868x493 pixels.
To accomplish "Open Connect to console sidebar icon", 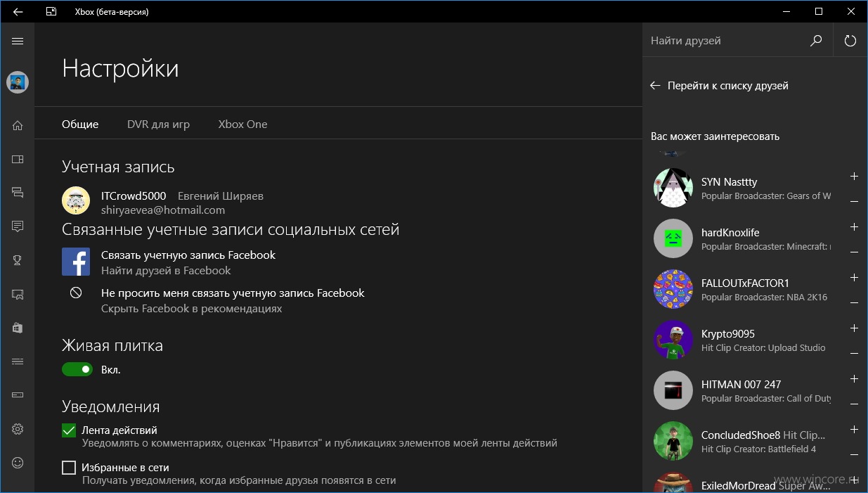I will point(18,395).
